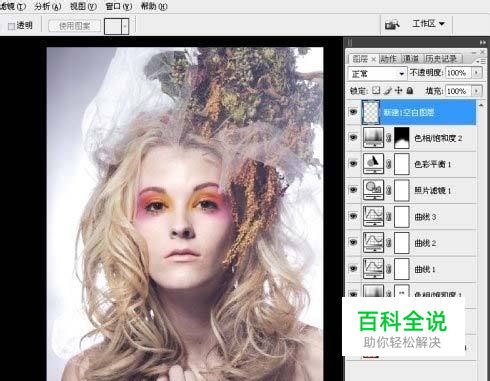Click the mask link icon on 色彩平衡 1

coord(389,164)
